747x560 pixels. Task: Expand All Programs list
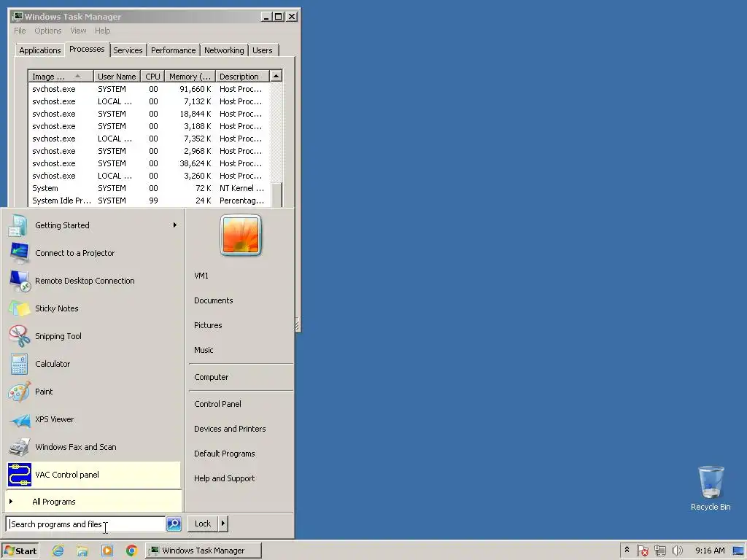coord(94,502)
